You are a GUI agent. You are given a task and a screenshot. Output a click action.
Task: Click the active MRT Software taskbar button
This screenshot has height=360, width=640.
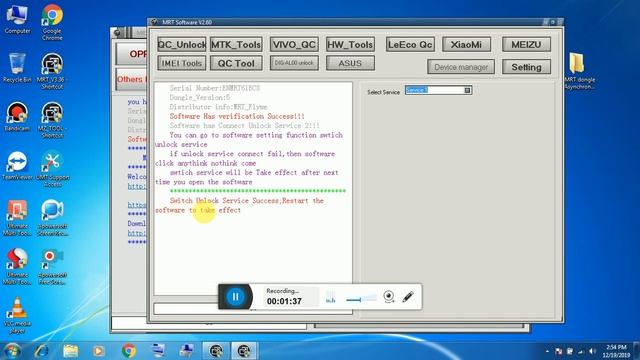pos(244,351)
